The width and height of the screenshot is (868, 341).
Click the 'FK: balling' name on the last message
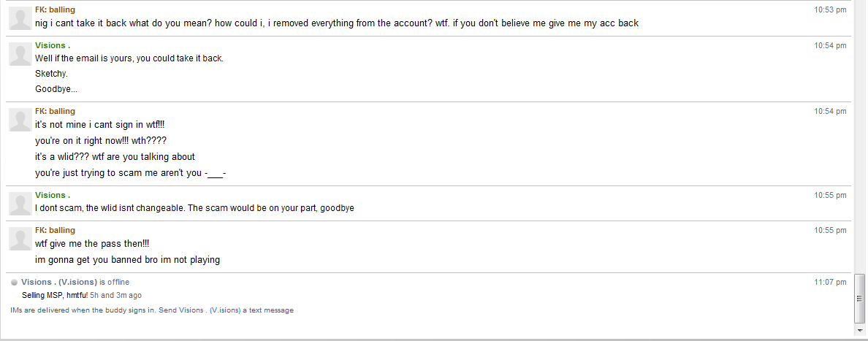55,230
